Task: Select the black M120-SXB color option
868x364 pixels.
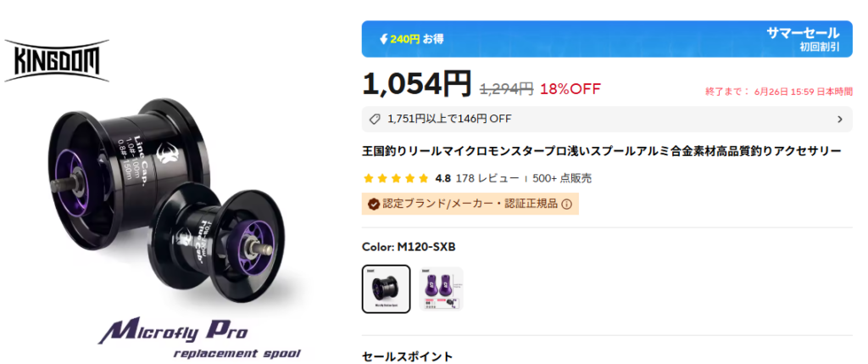Action: (386, 289)
